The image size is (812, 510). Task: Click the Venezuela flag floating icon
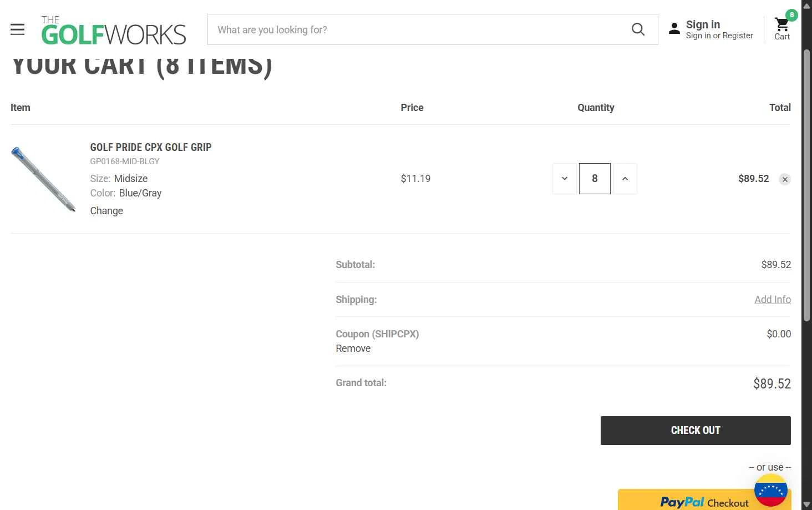tap(771, 490)
